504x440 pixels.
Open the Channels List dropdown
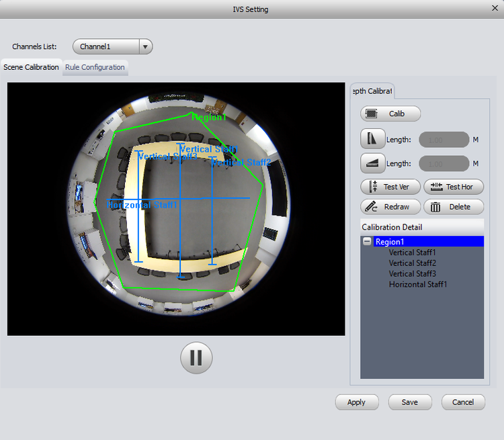[146, 47]
